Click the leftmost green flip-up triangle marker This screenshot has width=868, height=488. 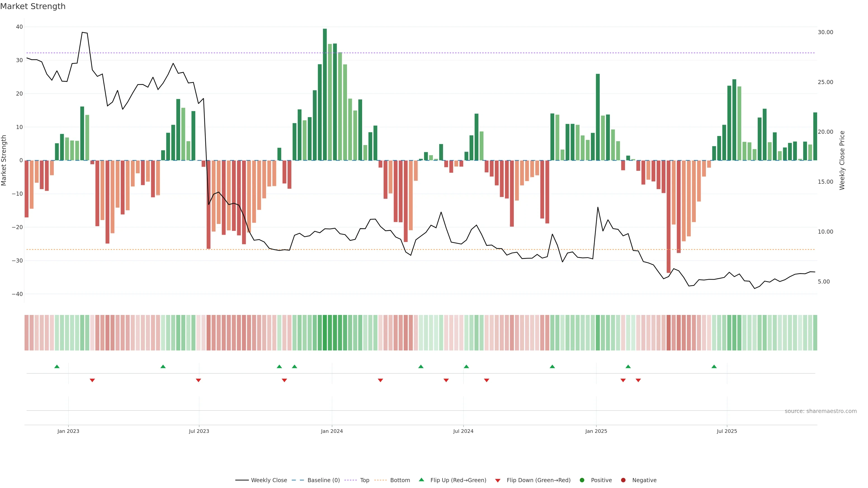(57, 366)
